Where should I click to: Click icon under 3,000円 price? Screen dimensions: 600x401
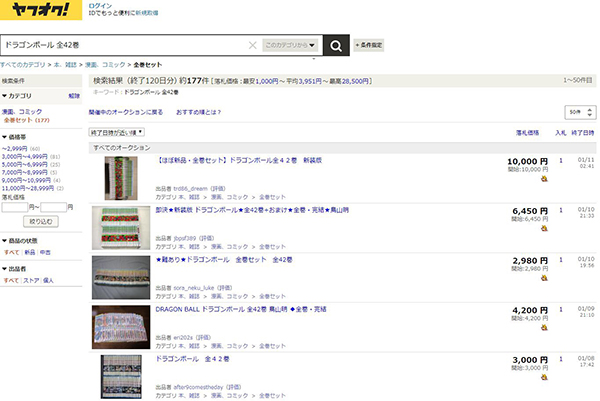[x=544, y=377]
